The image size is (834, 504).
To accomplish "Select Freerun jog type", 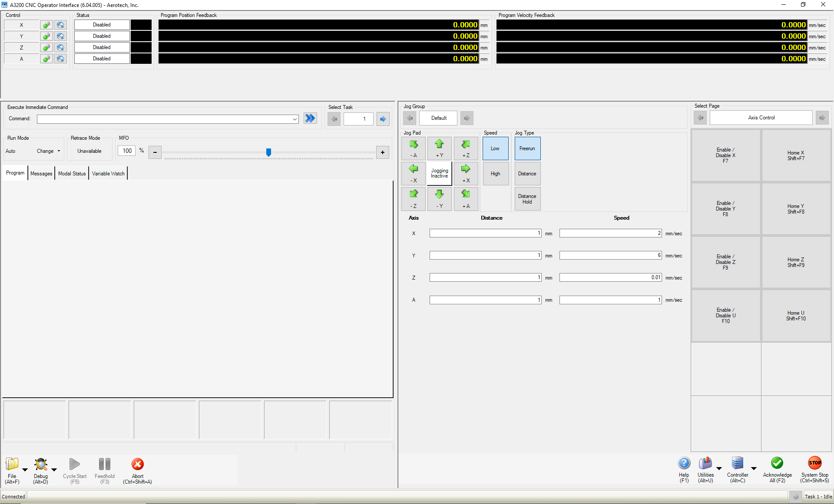I will [527, 148].
